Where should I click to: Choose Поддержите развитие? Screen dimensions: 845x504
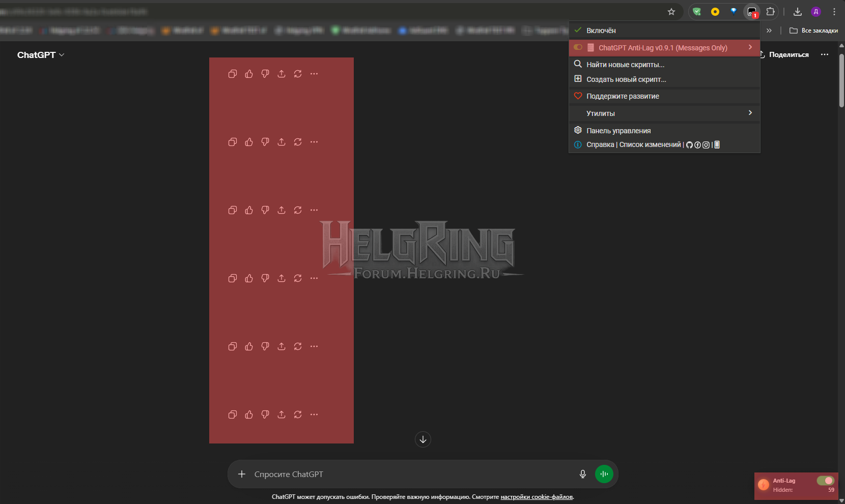(x=664, y=96)
